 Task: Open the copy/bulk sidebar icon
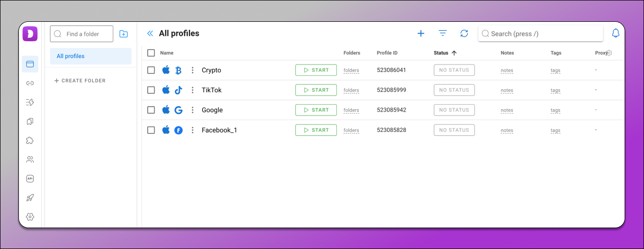(x=30, y=121)
